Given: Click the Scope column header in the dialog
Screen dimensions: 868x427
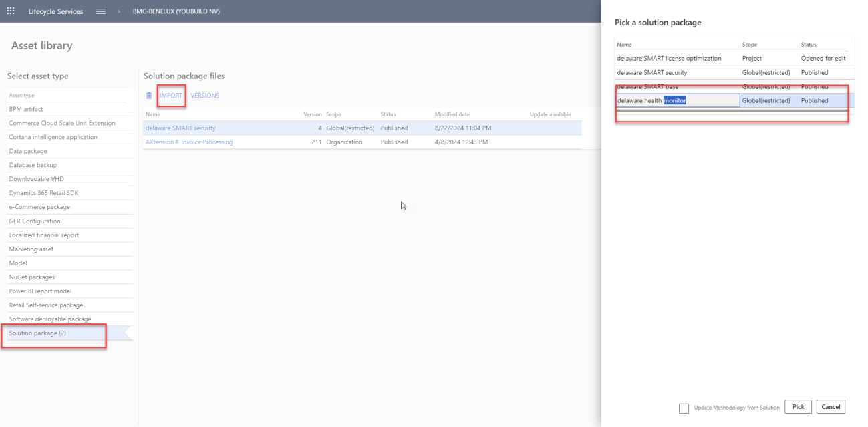Looking at the screenshot, I should tap(750, 45).
